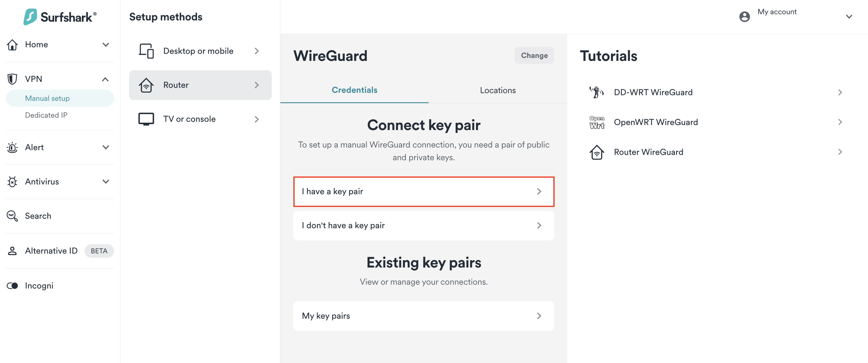
Task: Select the Credentials tab
Action: [x=354, y=90]
